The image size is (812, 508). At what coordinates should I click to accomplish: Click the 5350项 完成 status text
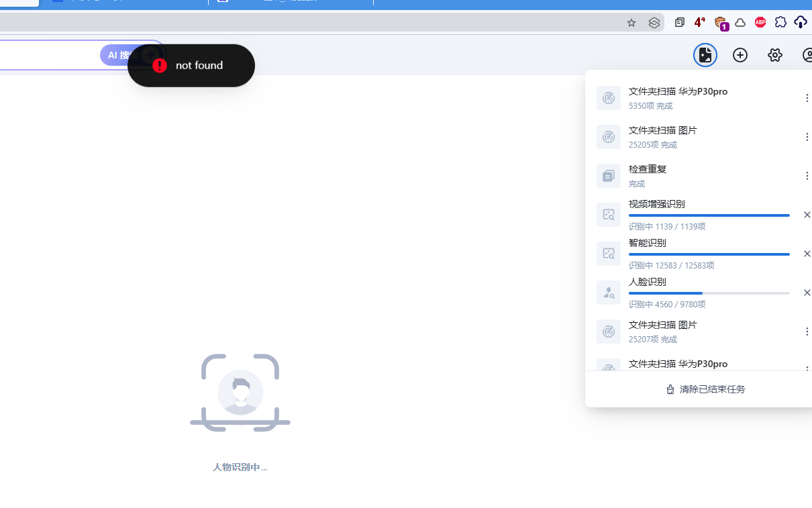click(x=651, y=106)
